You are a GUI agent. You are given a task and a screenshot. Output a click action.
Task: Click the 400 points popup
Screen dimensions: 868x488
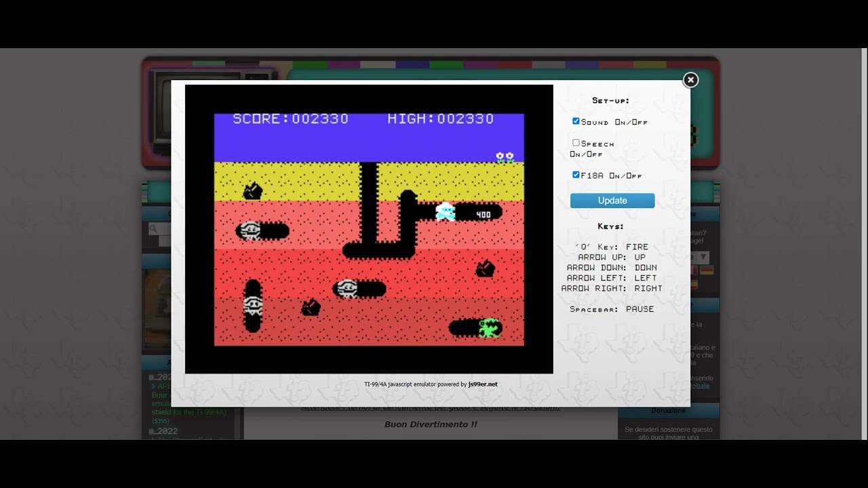484,215
